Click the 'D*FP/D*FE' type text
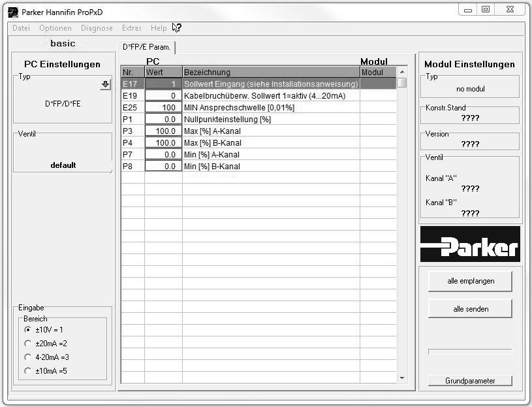The height and width of the screenshot is (407, 532). click(x=63, y=104)
